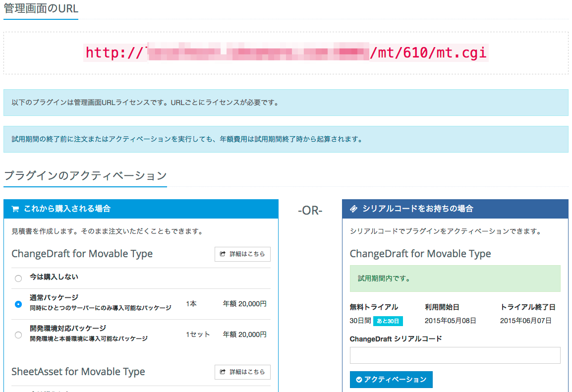Click ChangeDraft for Movable Type title in serial panel

click(420, 254)
